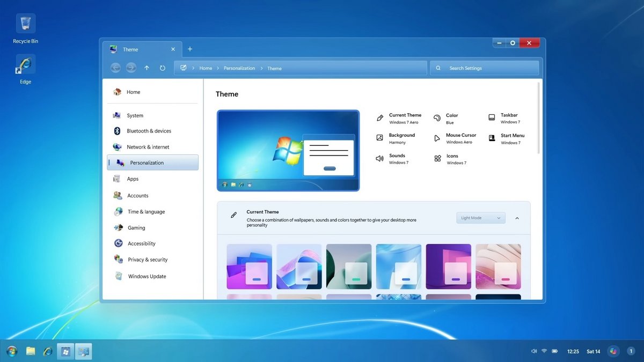
Task: Open System settings in the sidebar
Action: (x=152, y=115)
